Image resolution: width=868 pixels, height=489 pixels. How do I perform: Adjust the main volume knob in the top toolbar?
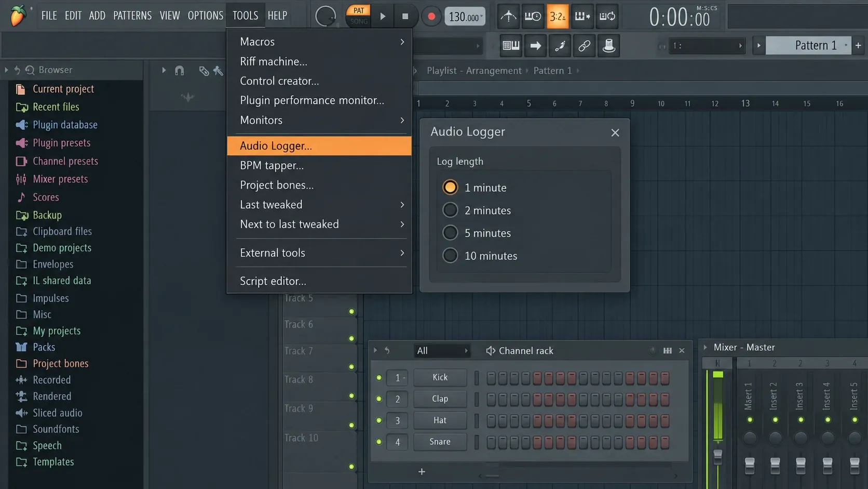[325, 16]
